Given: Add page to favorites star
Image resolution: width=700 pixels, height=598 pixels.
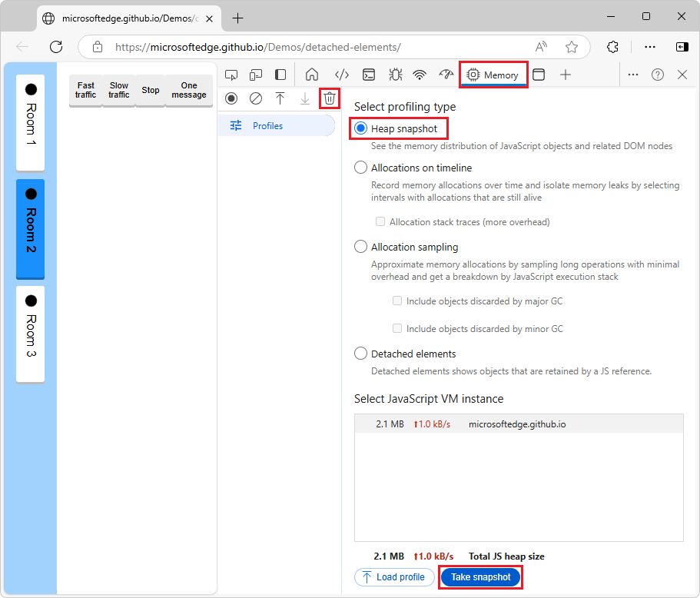Looking at the screenshot, I should click(x=572, y=47).
